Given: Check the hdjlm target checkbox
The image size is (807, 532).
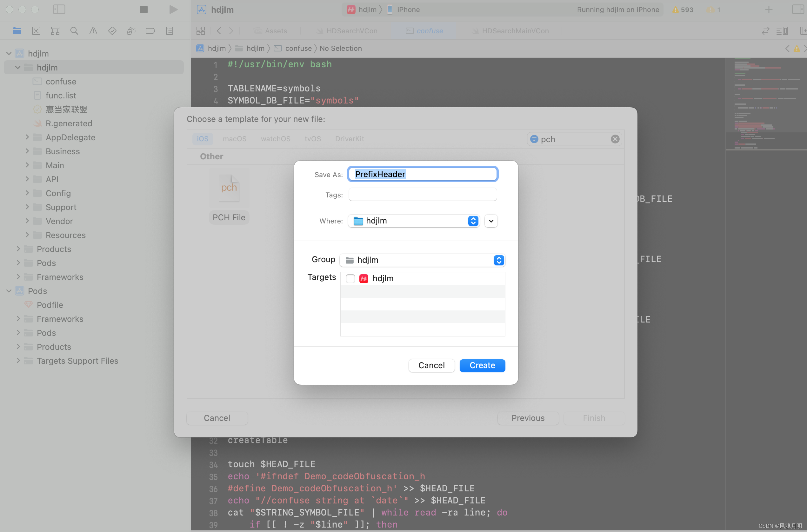Looking at the screenshot, I should [x=350, y=279].
